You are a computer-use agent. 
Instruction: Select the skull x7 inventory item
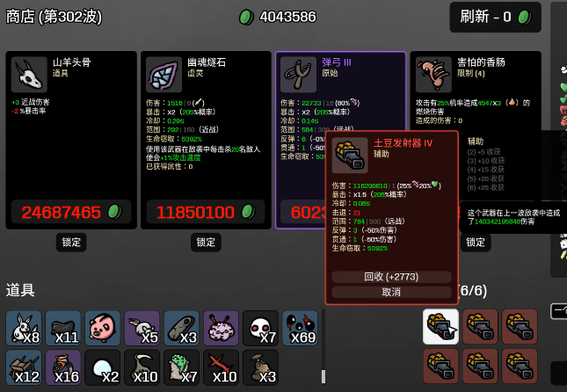(x=260, y=328)
